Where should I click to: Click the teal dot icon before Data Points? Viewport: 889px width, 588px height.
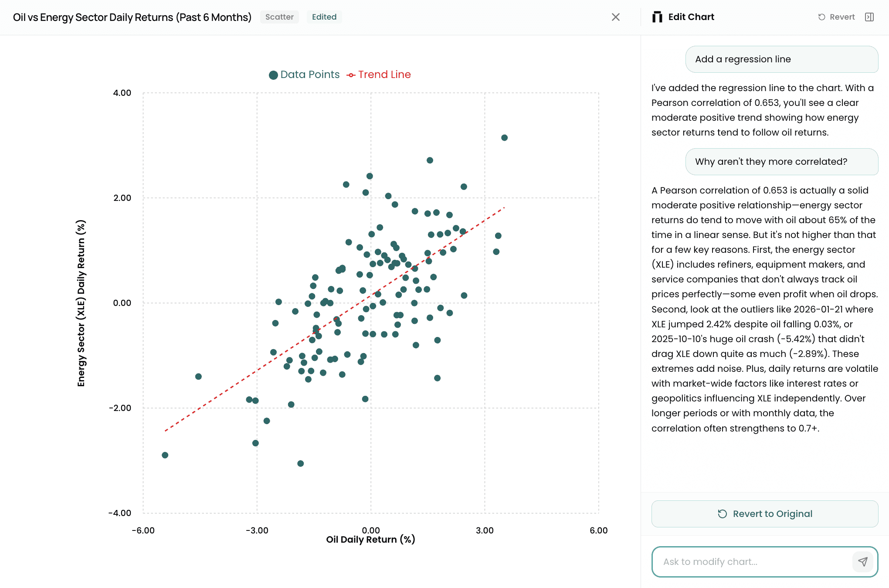click(273, 75)
